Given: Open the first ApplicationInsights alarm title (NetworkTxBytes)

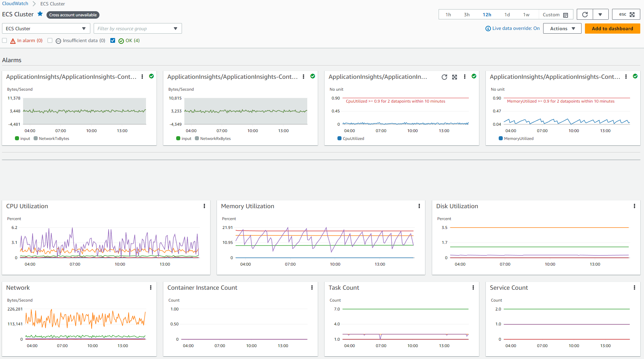Looking at the screenshot, I should click(x=71, y=77).
